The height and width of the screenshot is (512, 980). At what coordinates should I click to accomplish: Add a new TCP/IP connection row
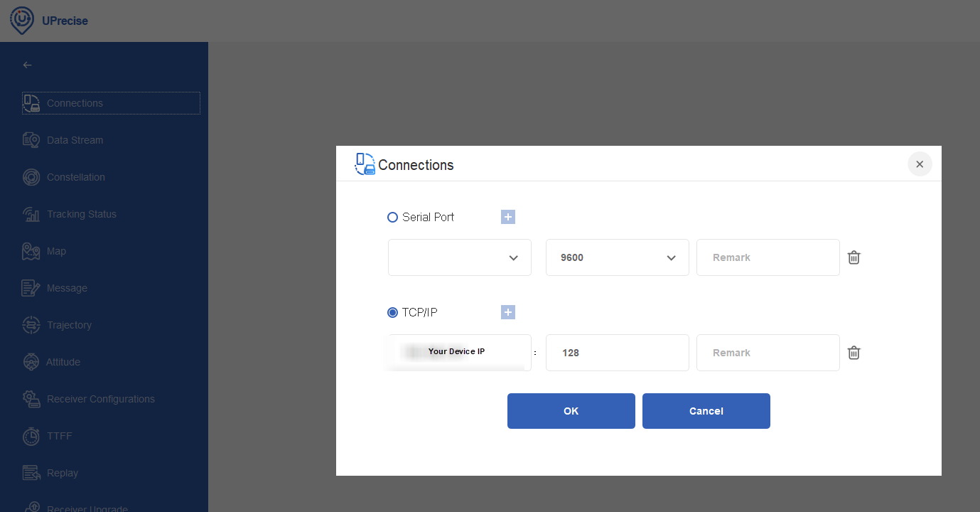508,312
